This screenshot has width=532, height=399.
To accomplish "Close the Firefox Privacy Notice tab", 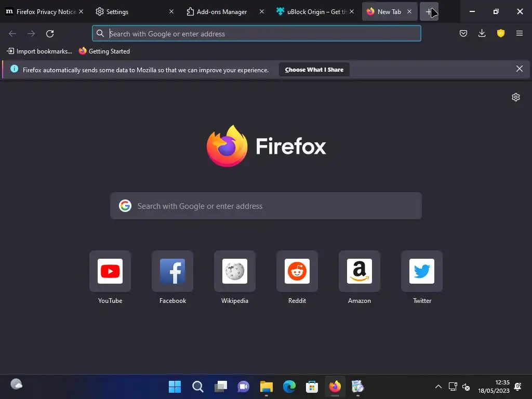I will coord(81,11).
